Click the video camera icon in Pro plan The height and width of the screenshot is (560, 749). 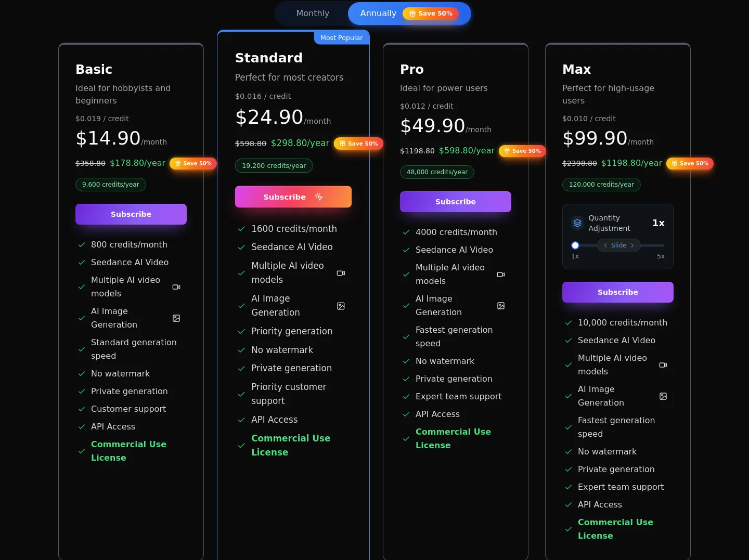[x=501, y=275]
